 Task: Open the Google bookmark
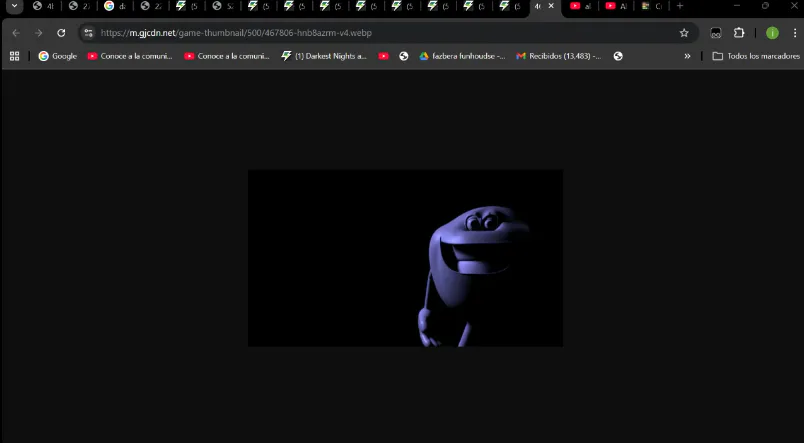[x=57, y=56]
